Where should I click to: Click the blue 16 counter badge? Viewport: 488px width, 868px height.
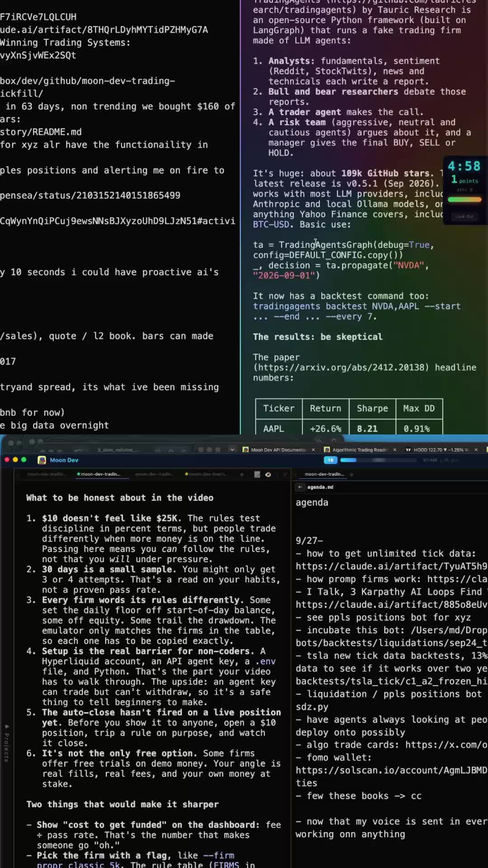(x=330, y=460)
